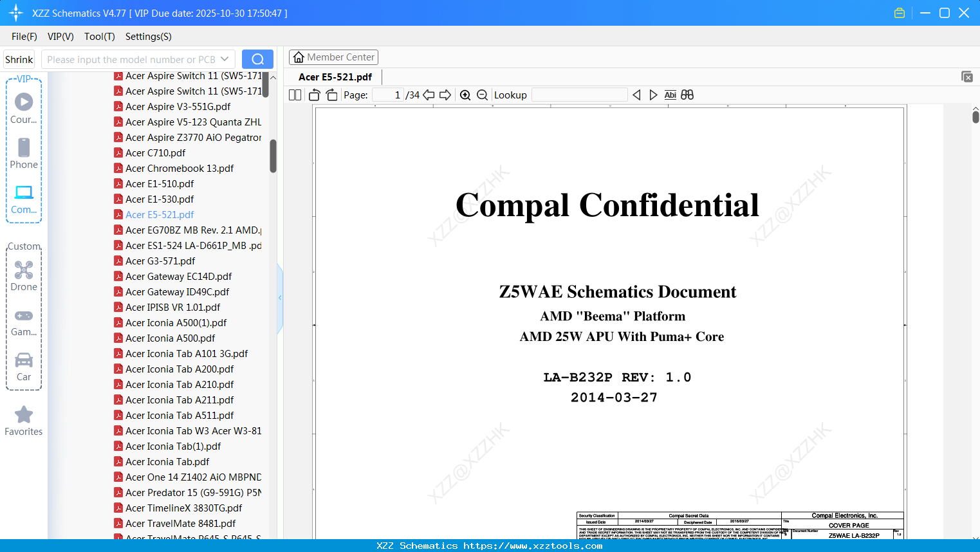
Task: Click the page number input field
Action: click(387, 95)
